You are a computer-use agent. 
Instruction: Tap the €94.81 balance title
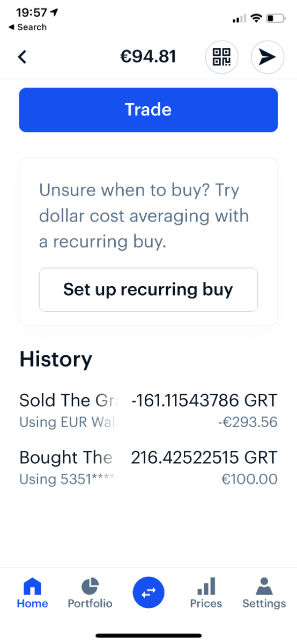tap(148, 56)
